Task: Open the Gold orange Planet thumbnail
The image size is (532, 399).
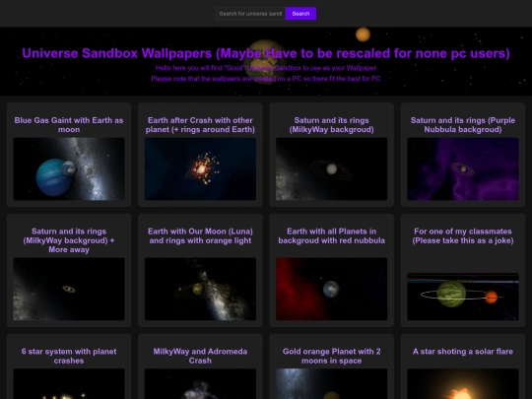Action: coord(331,384)
